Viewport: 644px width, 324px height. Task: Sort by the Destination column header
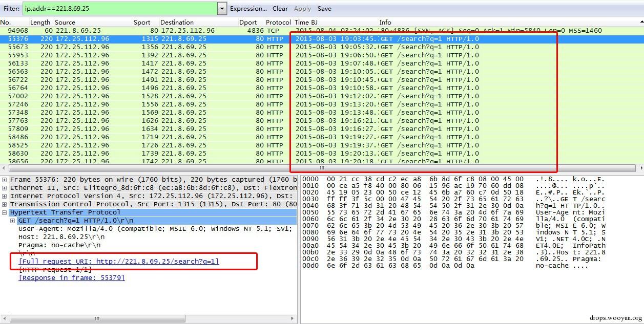tap(177, 23)
